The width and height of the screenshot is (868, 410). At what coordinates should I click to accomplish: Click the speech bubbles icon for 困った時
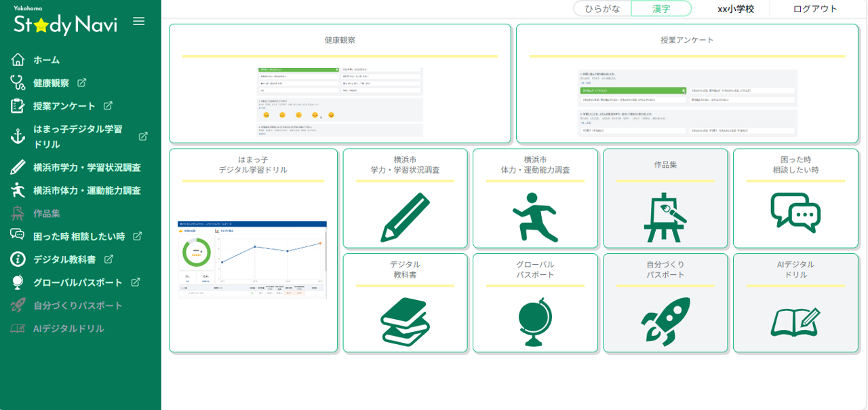(795, 213)
